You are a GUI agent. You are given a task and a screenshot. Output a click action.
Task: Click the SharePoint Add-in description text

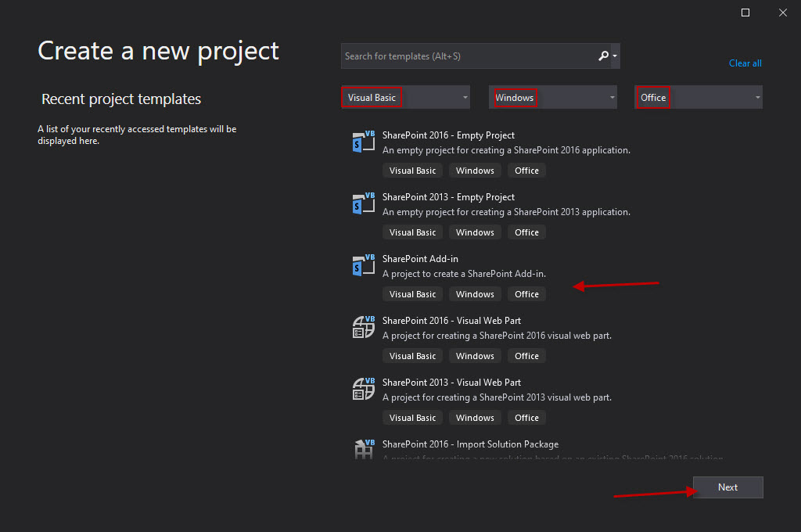[x=464, y=274]
